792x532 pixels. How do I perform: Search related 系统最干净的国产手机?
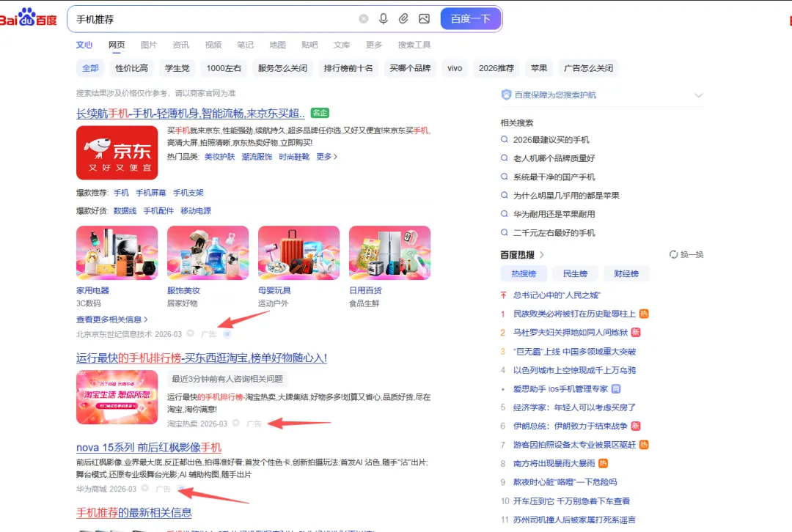pyautogui.click(x=554, y=177)
